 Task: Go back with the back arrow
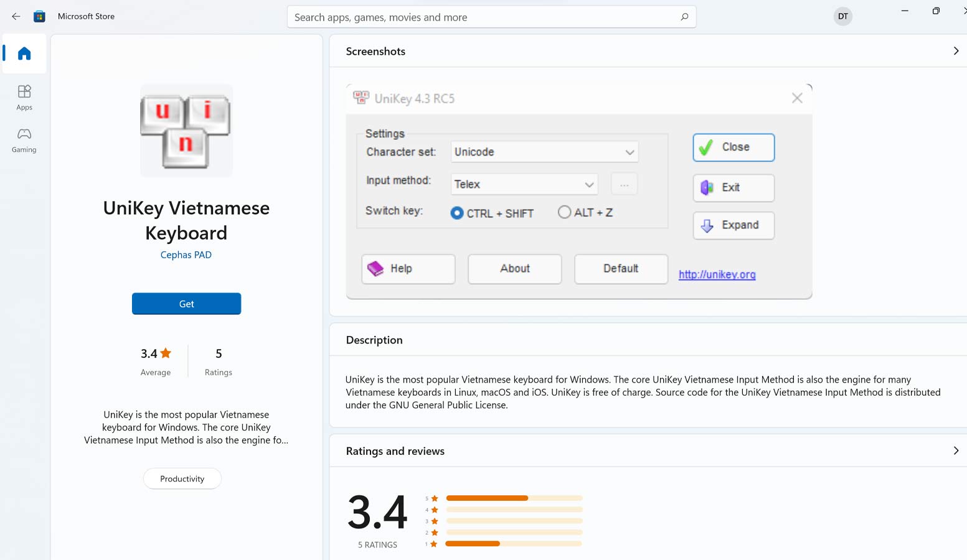tap(16, 17)
